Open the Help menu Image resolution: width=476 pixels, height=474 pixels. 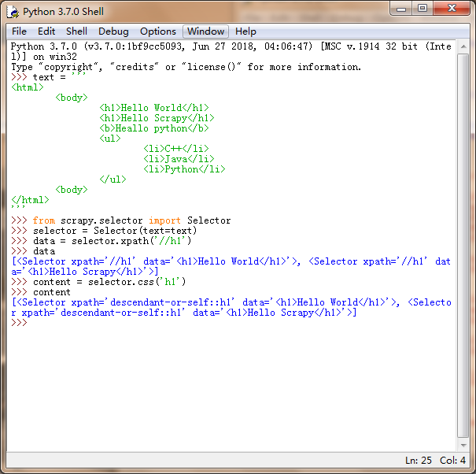coord(245,31)
